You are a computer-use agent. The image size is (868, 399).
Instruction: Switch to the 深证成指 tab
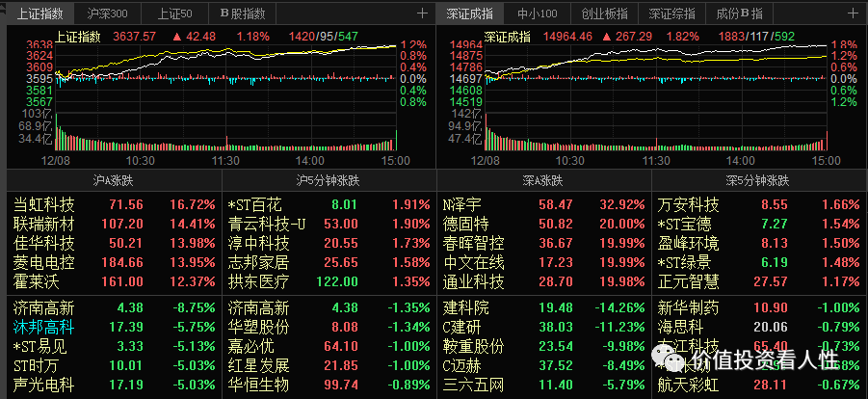469,13
